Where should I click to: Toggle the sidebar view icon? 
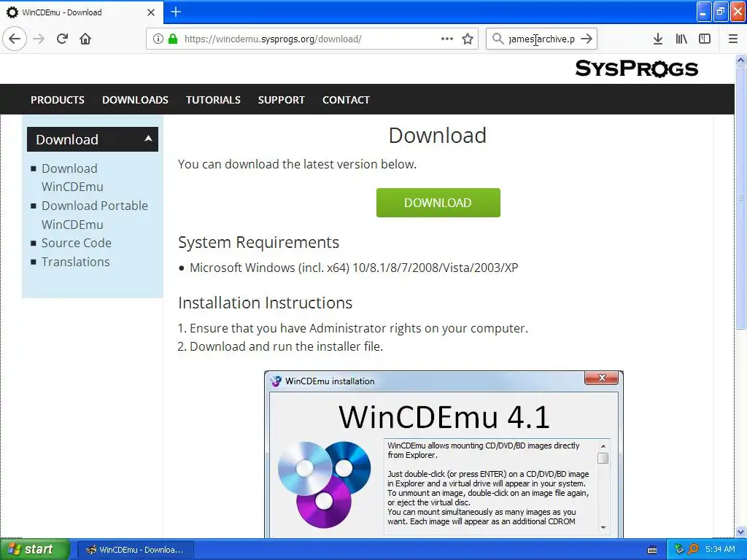click(705, 39)
